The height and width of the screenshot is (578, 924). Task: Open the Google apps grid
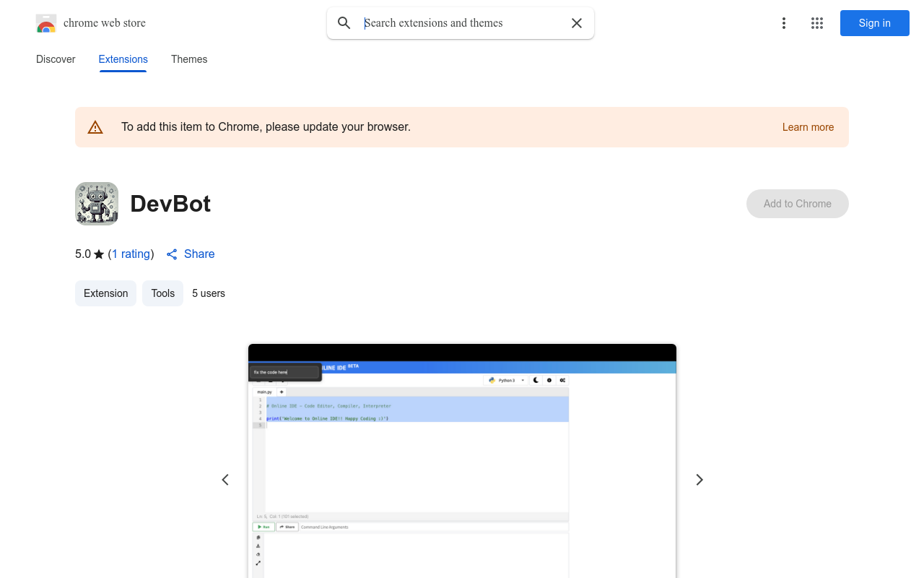[817, 23]
